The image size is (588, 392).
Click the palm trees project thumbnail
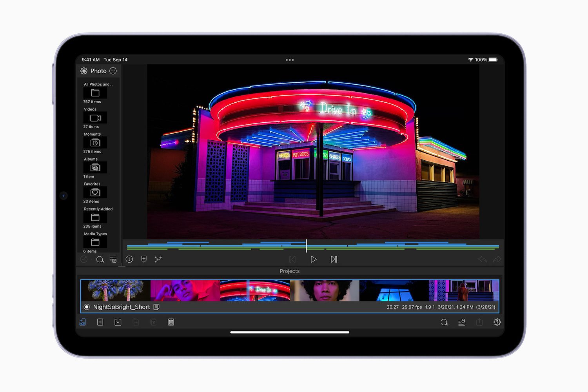(x=116, y=290)
